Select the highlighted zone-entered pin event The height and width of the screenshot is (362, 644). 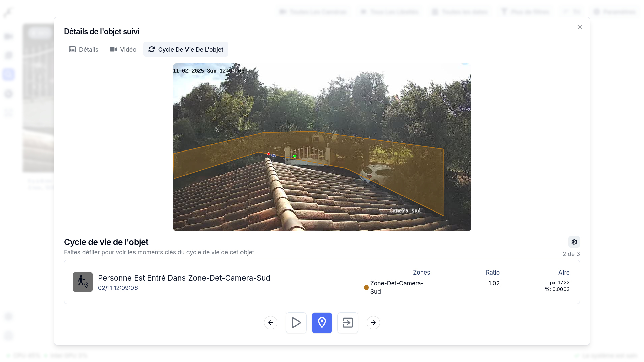[x=322, y=323]
